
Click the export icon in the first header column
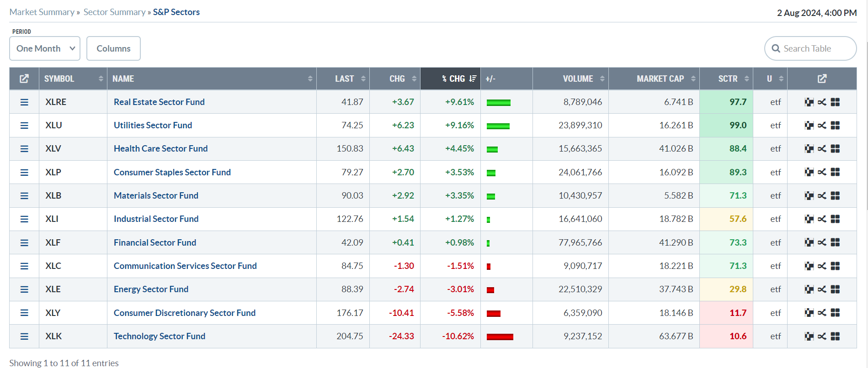tap(24, 79)
